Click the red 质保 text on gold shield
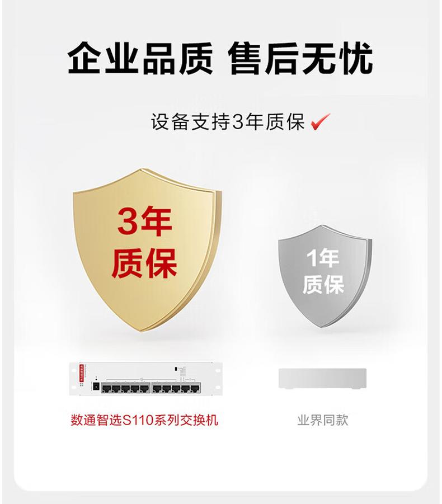 pos(144,263)
